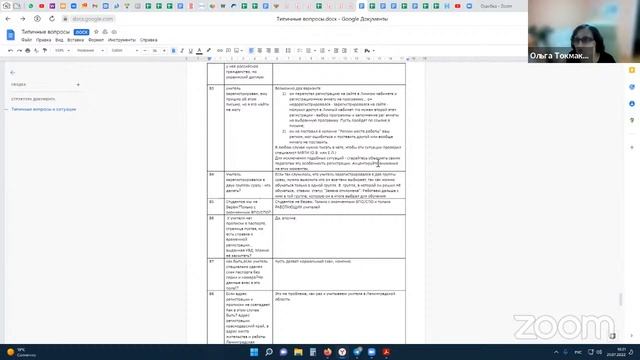Viewport: 640px width, 360px height.
Task: Open the Правка menu
Action: tap(43, 40)
